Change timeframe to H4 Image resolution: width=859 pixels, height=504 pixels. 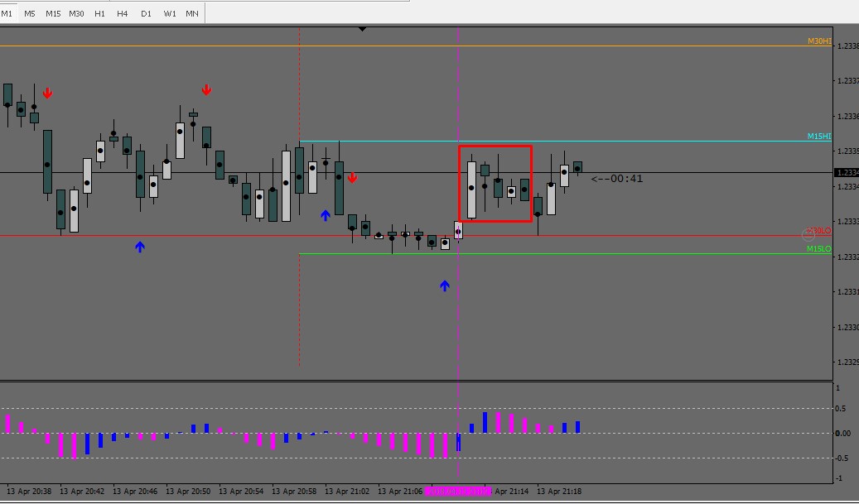coord(122,14)
